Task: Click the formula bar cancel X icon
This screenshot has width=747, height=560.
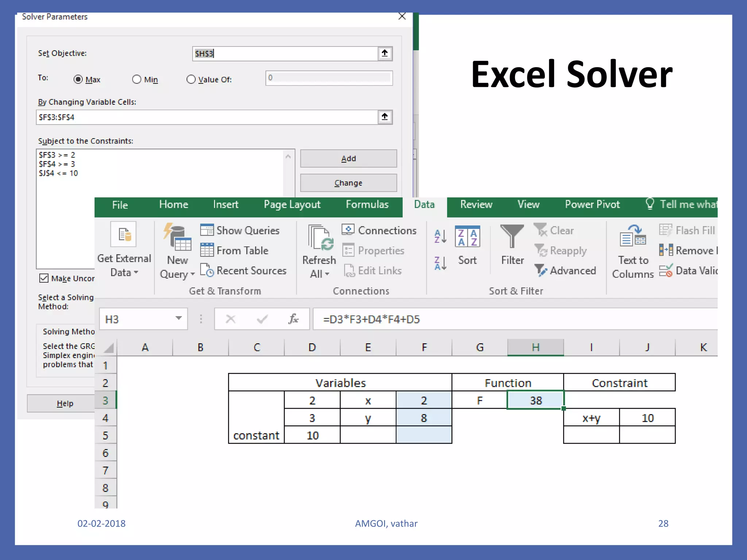Action: pyautogui.click(x=231, y=319)
